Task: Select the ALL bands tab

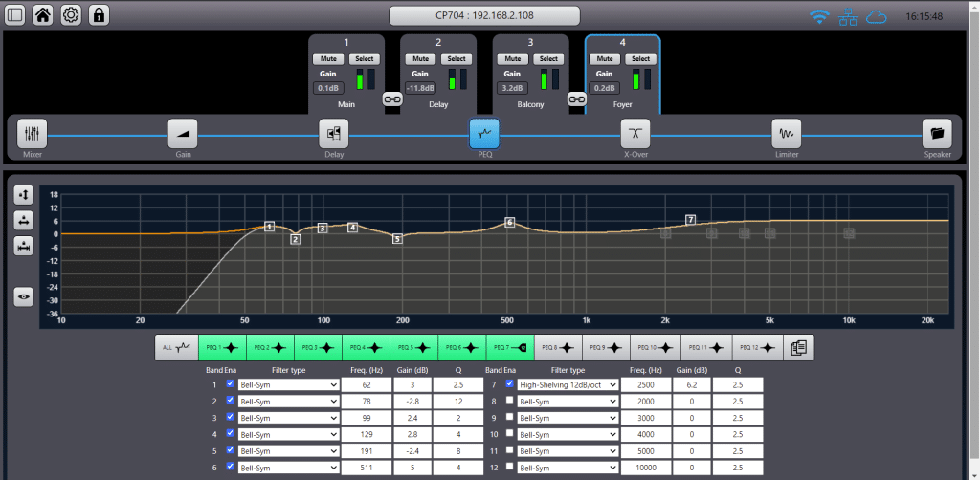Action: [x=176, y=348]
